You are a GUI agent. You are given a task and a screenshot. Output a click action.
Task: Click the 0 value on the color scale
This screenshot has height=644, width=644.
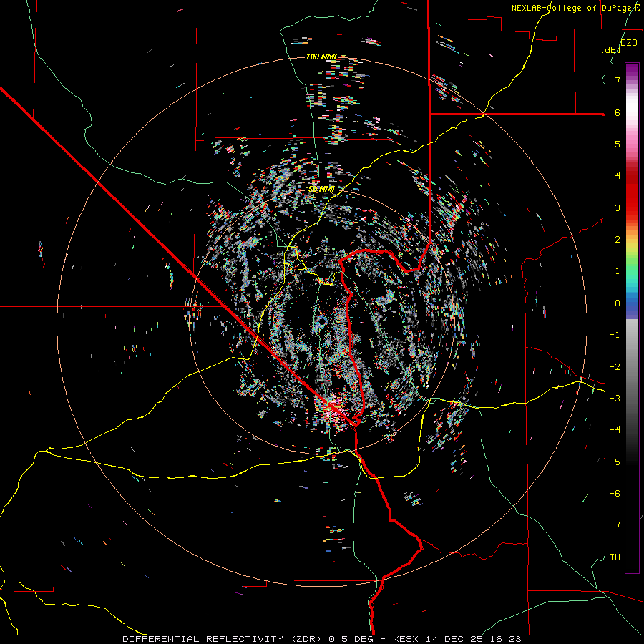click(618, 303)
